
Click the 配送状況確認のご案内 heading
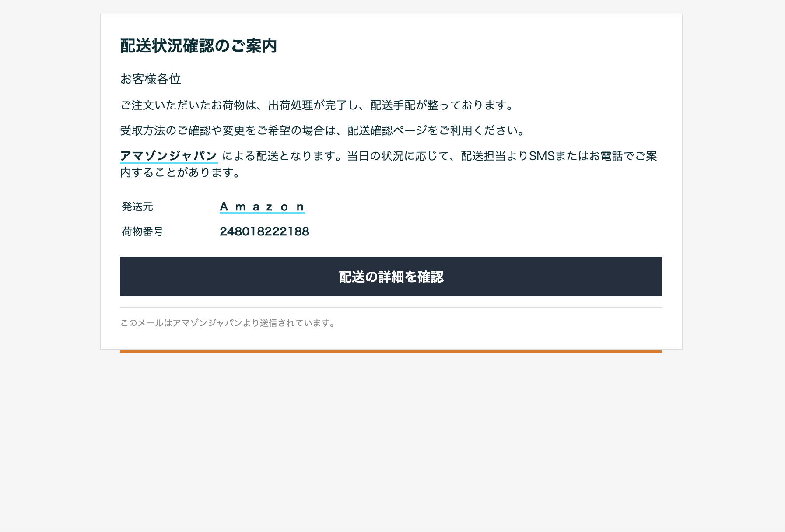click(x=198, y=46)
